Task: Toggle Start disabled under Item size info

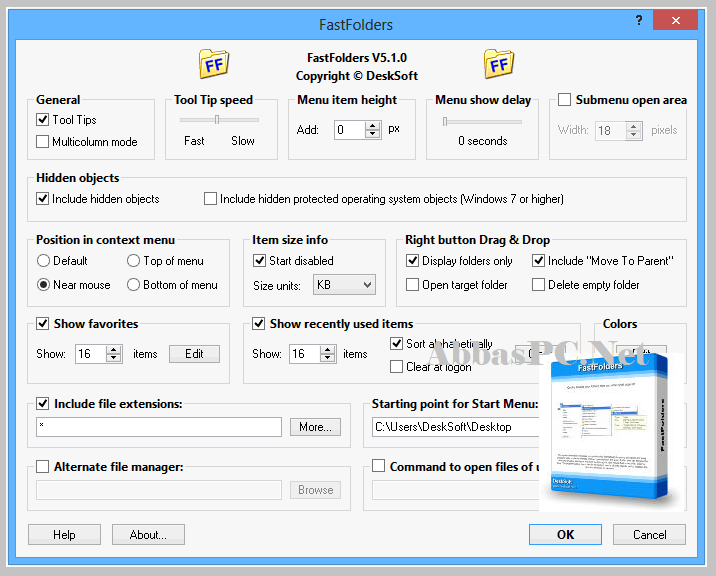Action: [x=259, y=261]
